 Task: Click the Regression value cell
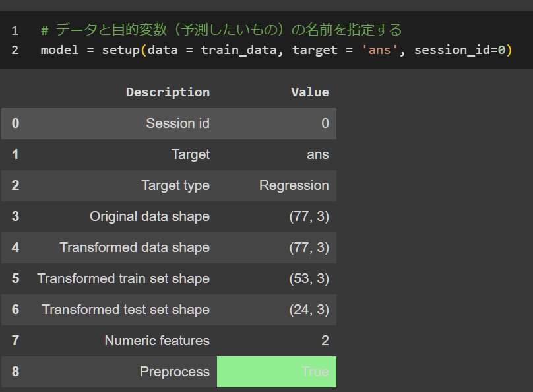tap(294, 185)
